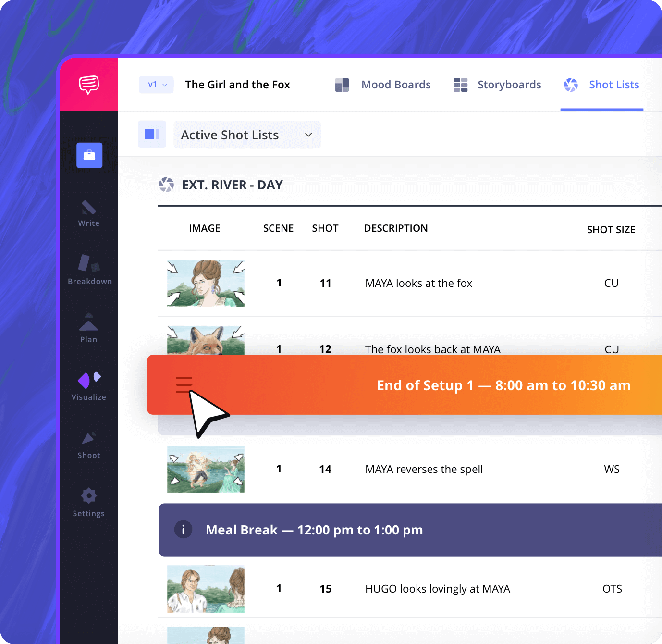Open the Plan section in sidebar

pyautogui.click(x=88, y=328)
